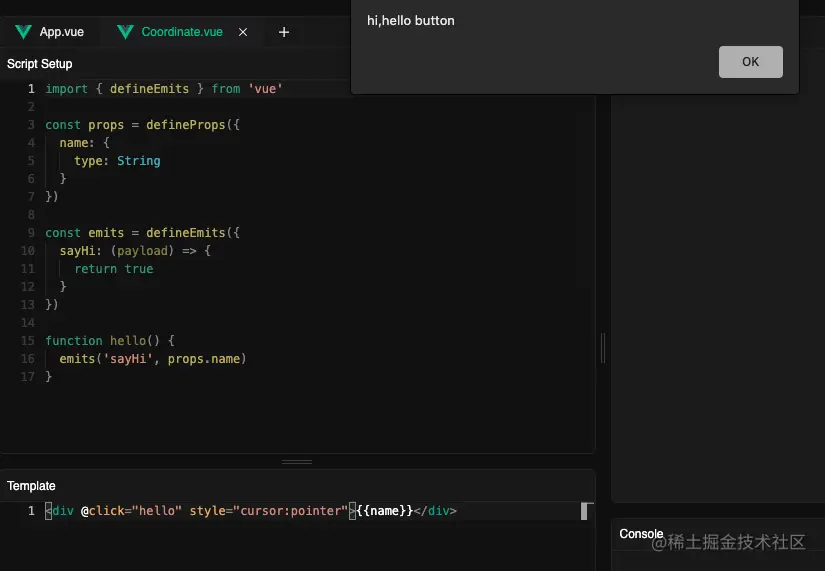825x571 pixels.
Task: Click 'defineProps' on line 3
Action: pos(185,125)
